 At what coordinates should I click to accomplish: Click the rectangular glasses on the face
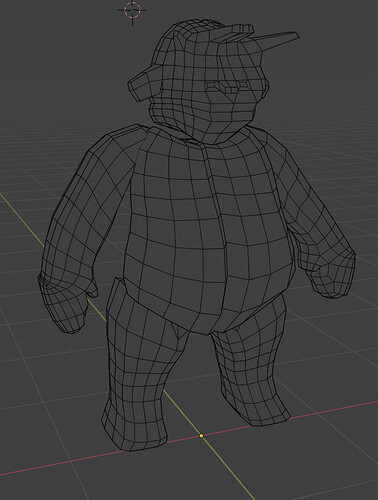(227, 87)
